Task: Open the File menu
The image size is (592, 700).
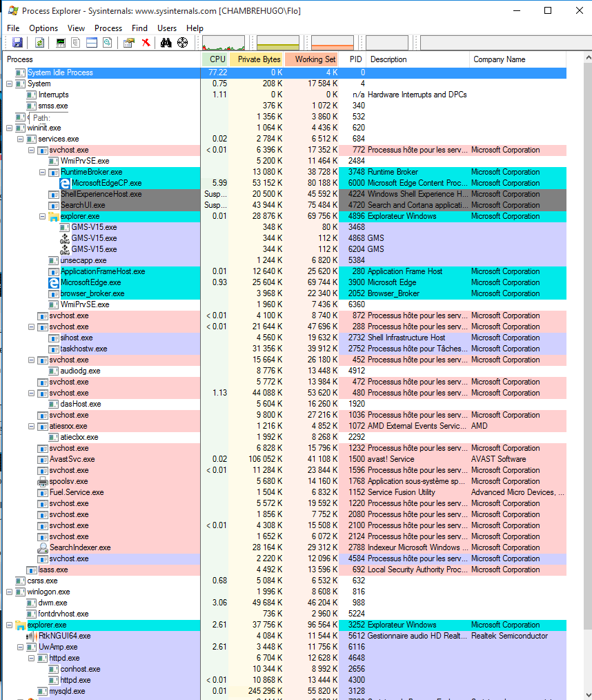Action: 13,28
